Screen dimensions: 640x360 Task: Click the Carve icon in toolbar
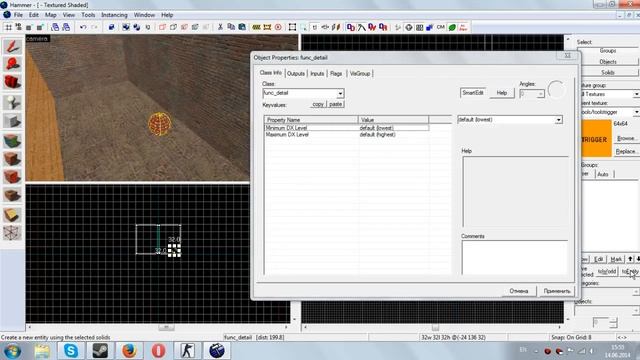(111, 27)
